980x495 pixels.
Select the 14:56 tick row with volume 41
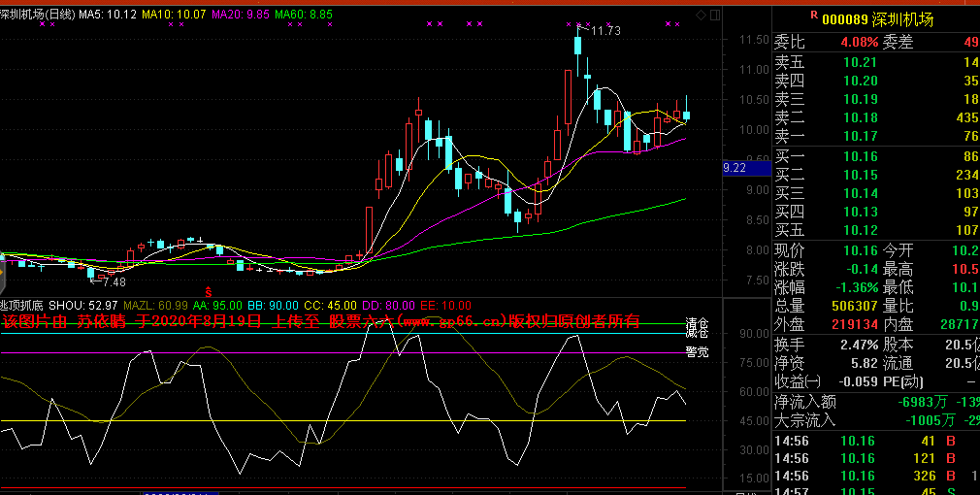[x=877, y=442]
